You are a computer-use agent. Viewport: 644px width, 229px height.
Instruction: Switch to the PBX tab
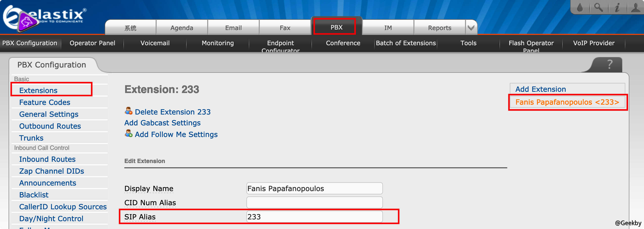click(x=336, y=27)
